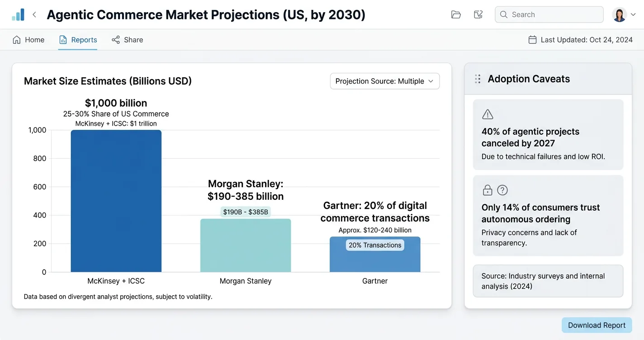Click the Gartner axis label
This screenshot has height=340, width=644.
pyautogui.click(x=375, y=281)
